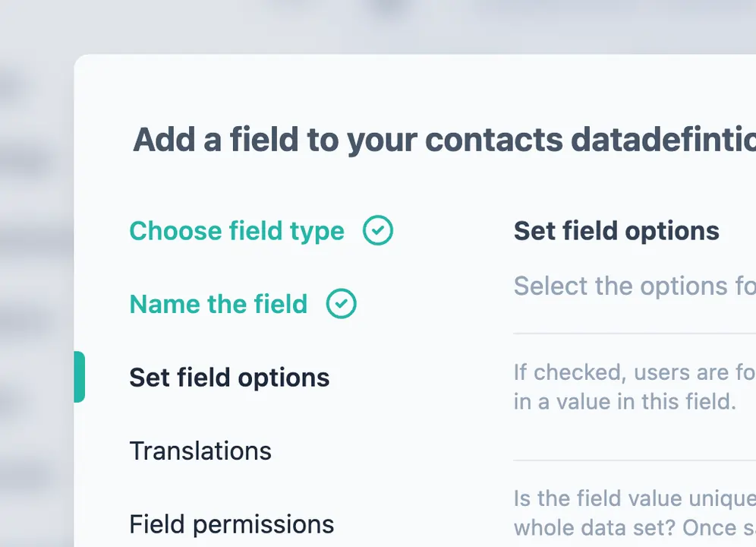
Task: Return to the Name the field step
Action: pos(219,304)
